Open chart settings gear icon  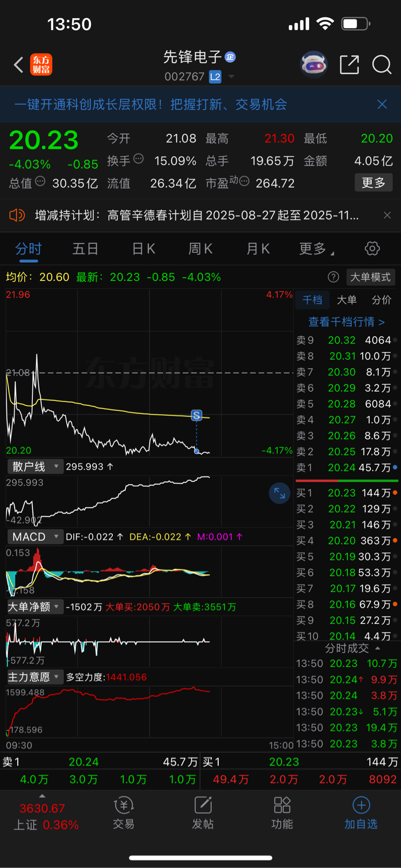click(372, 249)
